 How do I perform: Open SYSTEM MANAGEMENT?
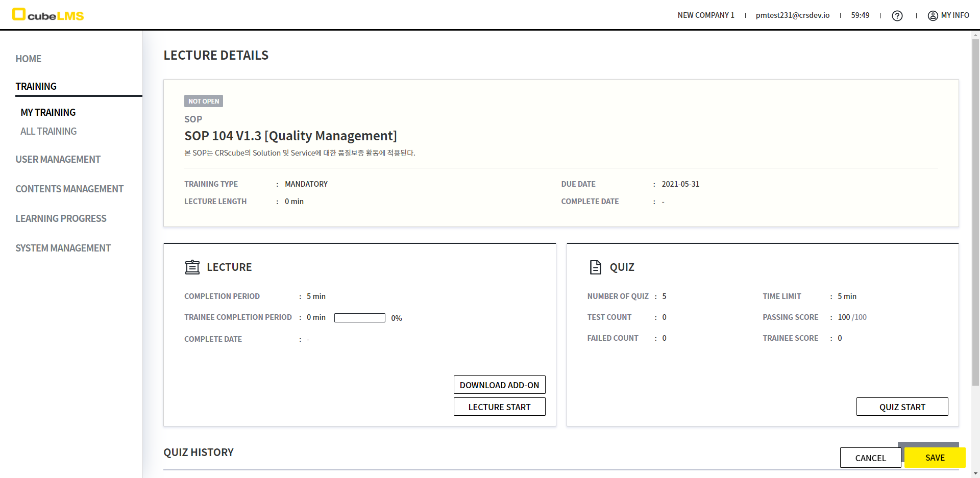pyautogui.click(x=63, y=248)
